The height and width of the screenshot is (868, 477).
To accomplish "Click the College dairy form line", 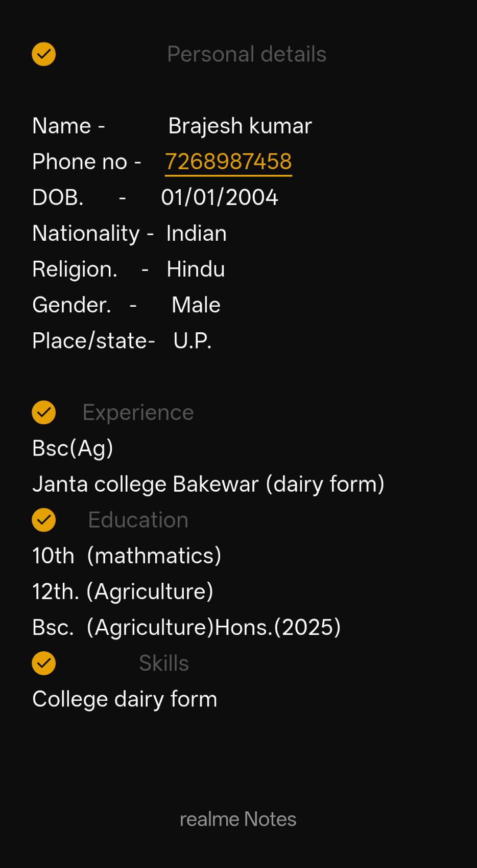I will tap(125, 699).
